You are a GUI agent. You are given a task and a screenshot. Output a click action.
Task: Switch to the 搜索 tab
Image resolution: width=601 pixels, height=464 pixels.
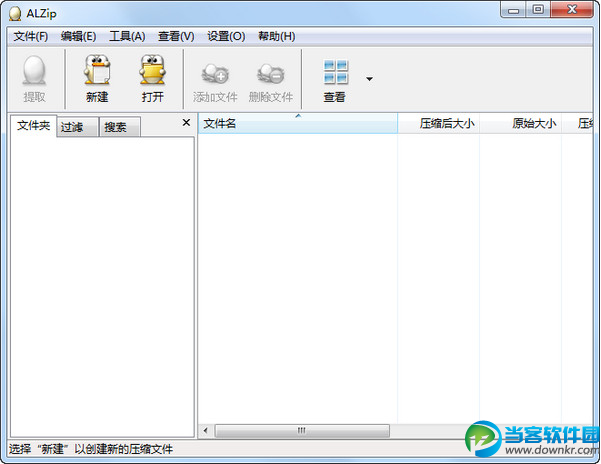click(x=120, y=127)
